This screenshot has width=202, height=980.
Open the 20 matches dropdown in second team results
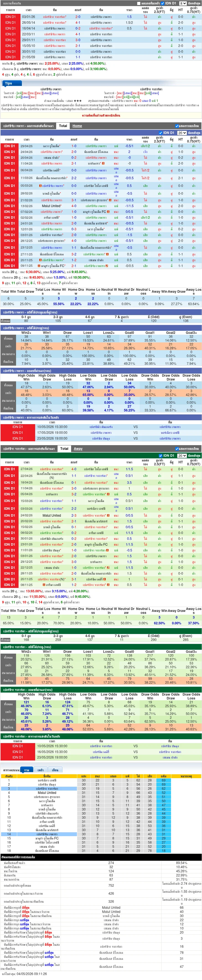click(182, 455)
